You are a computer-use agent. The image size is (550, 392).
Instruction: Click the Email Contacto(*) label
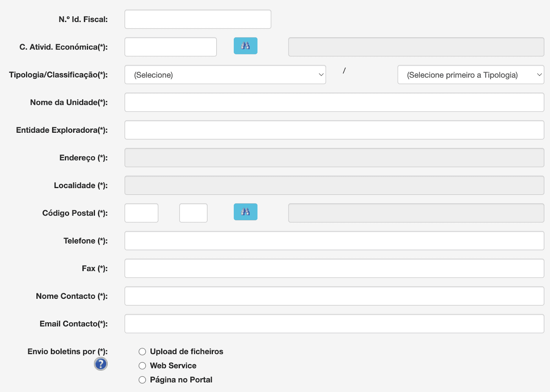click(74, 324)
